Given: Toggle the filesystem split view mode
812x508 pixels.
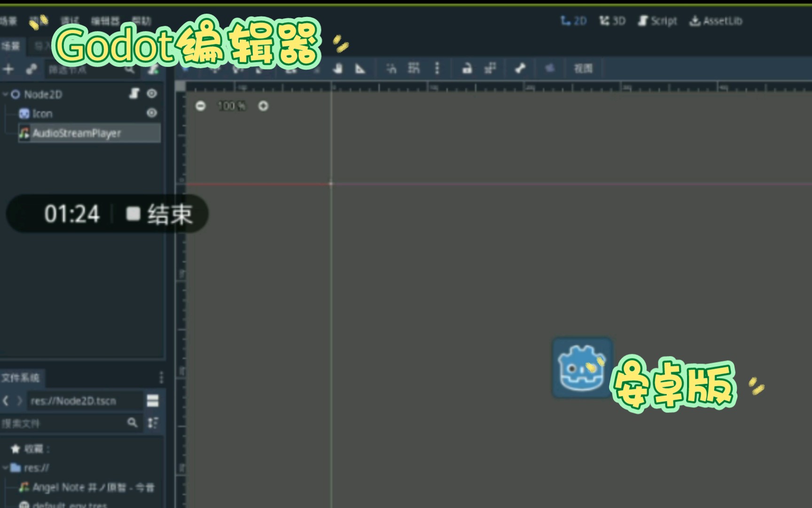Looking at the screenshot, I should 153,401.
